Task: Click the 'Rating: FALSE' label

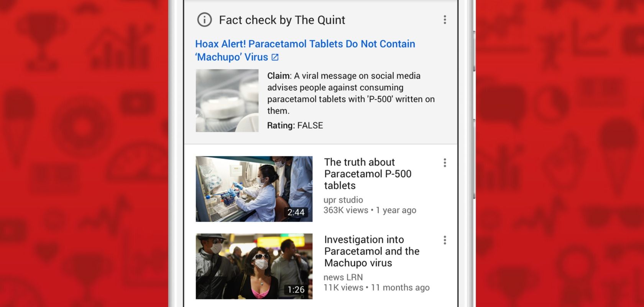Action: pos(295,125)
